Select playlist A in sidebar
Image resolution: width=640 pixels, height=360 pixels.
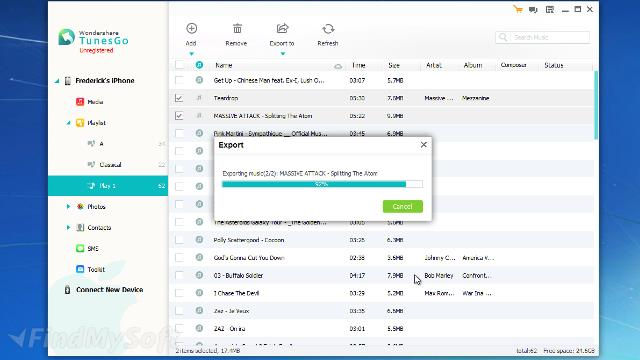click(x=108, y=144)
